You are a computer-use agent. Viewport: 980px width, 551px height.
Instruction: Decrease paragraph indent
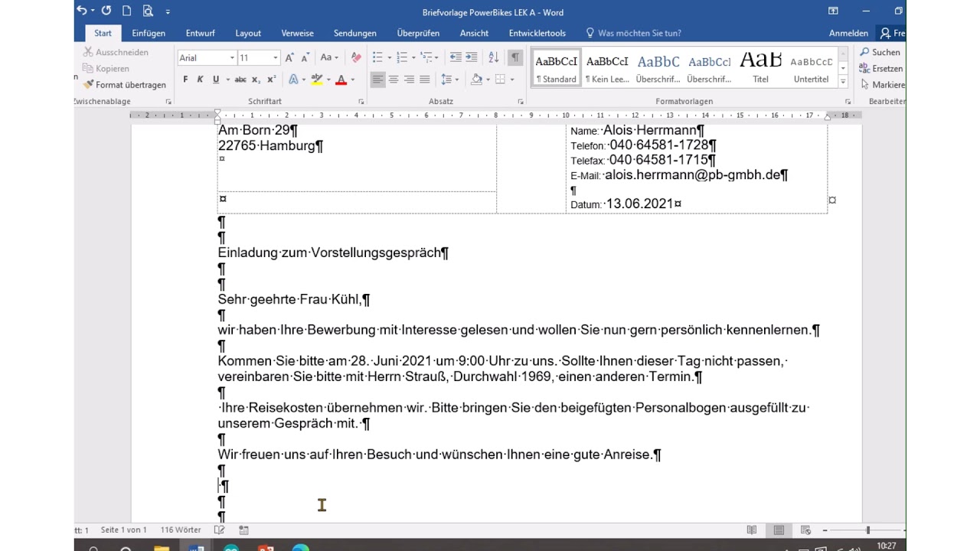click(x=456, y=57)
